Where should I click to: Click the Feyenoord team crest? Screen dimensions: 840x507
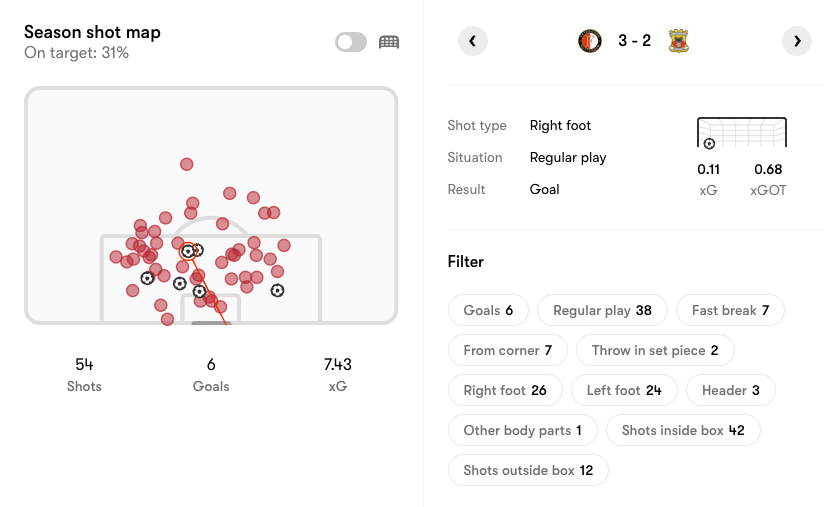[590, 41]
